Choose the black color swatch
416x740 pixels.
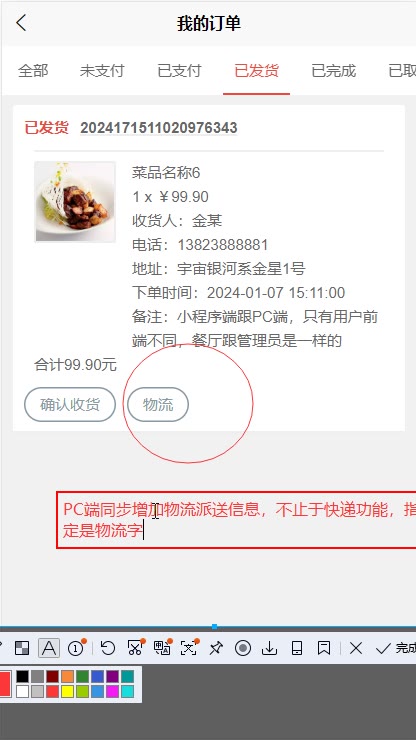click(x=22, y=677)
